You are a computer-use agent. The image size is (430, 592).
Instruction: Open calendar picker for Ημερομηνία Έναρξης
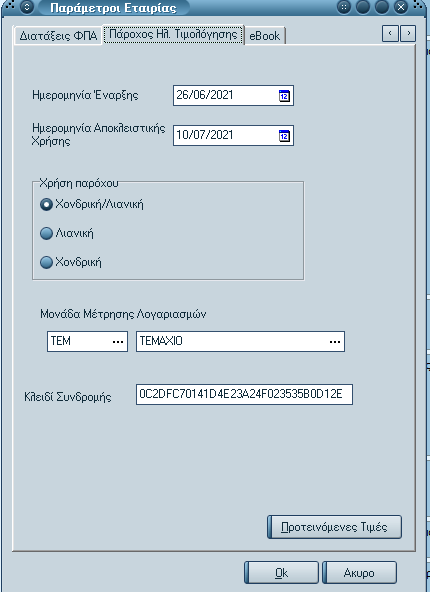pyautogui.click(x=284, y=96)
